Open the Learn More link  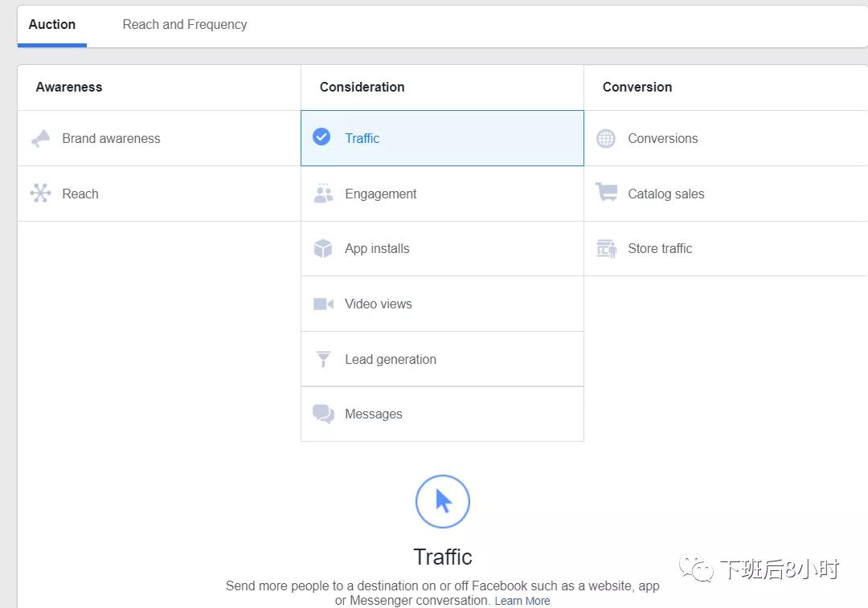tap(522, 601)
